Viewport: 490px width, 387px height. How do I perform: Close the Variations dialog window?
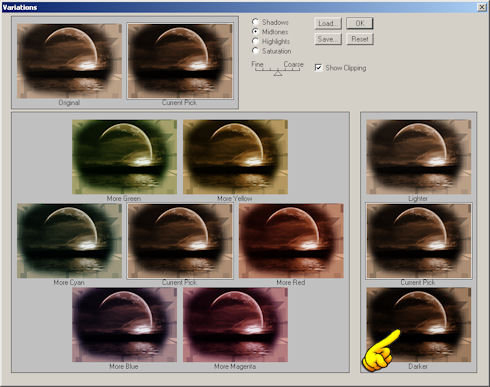click(482, 7)
